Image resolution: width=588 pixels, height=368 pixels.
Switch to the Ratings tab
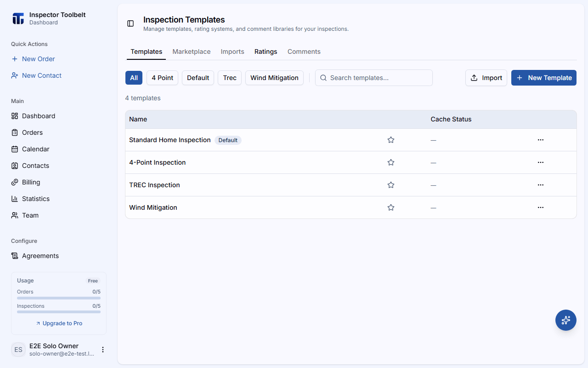coord(266,52)
